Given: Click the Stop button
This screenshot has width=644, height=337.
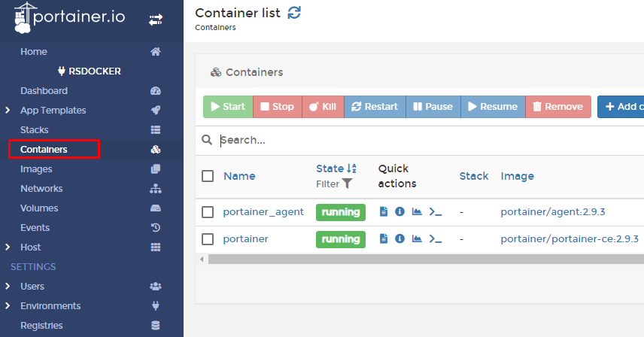Looking at the screenshot, I should 278,107.
